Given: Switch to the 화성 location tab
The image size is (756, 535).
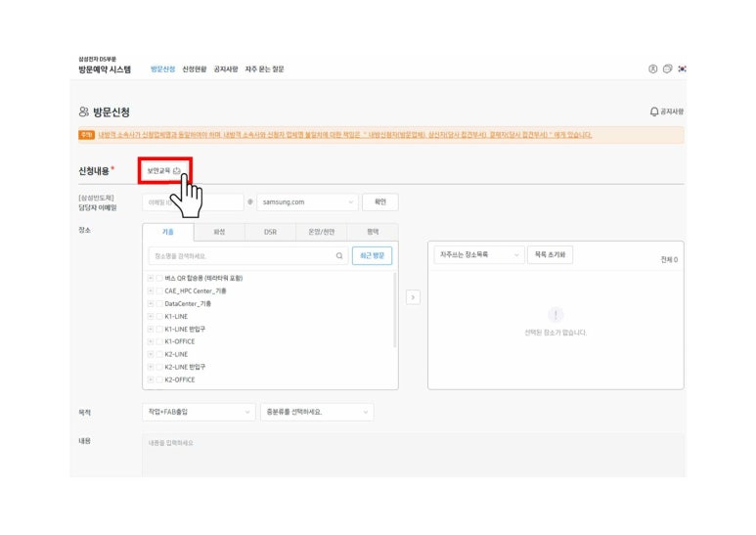Looking at the screenshot, I should [219, 232].
